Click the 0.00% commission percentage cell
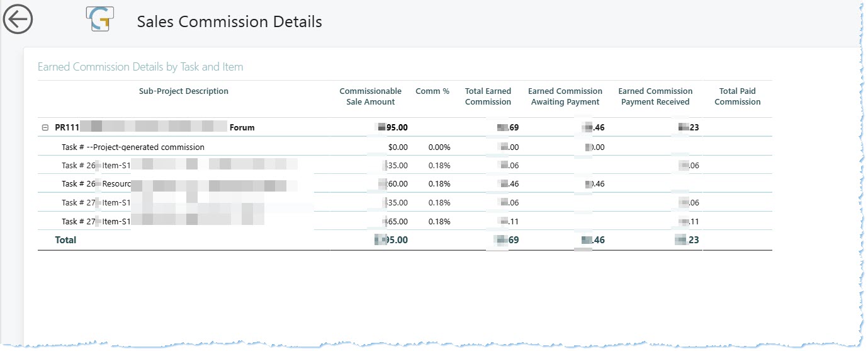The height and width of the screenshot is (351, 868). [439, 147]
